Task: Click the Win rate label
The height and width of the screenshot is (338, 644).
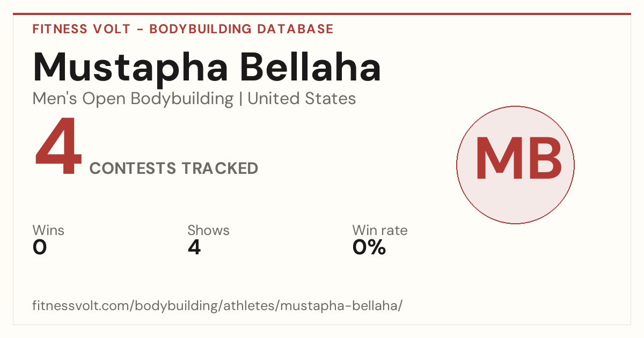Action: coord(380,231)
